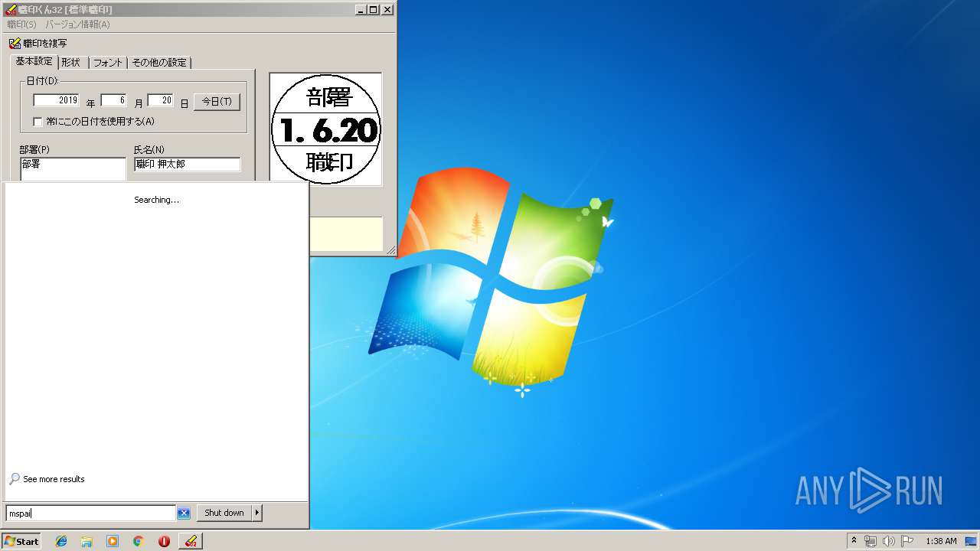Click the network tray icon
Viewport: 980px width, 551px height.
coord(871,541)
